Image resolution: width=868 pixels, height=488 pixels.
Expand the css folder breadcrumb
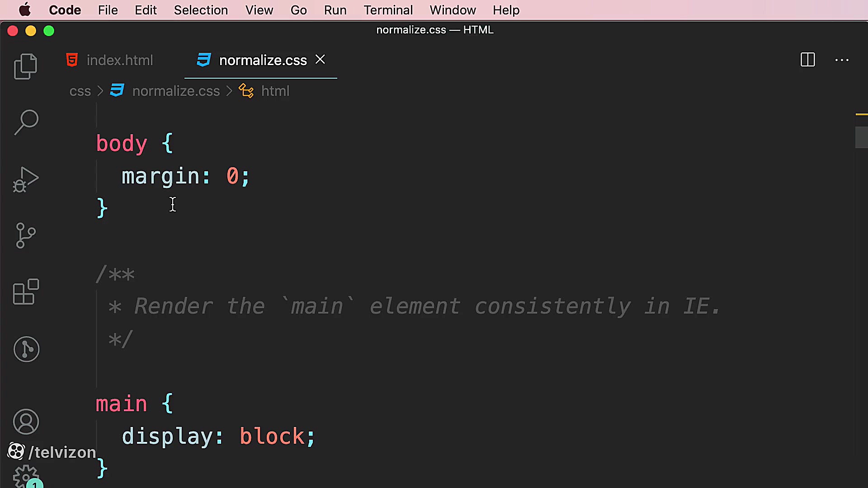coord(80,91)
